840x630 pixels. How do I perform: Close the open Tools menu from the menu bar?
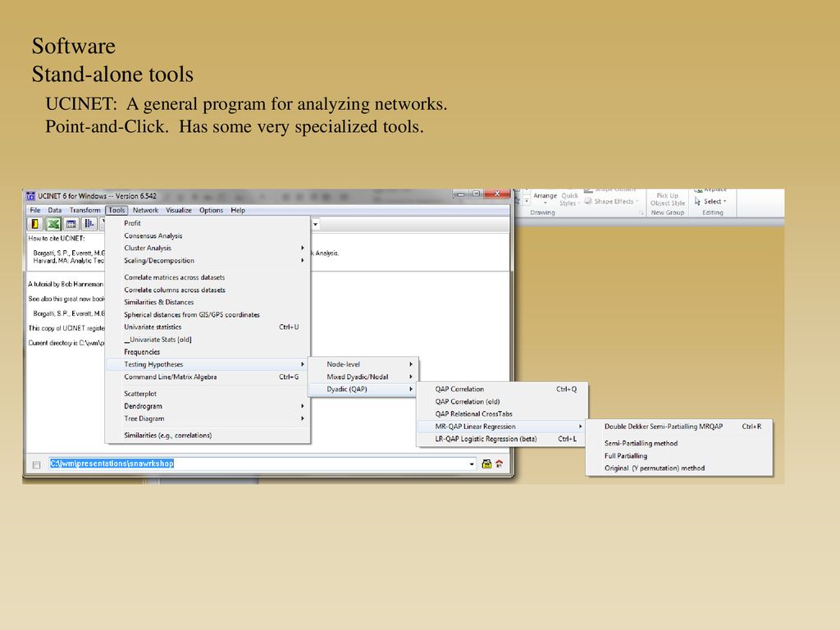pos(116,211)
